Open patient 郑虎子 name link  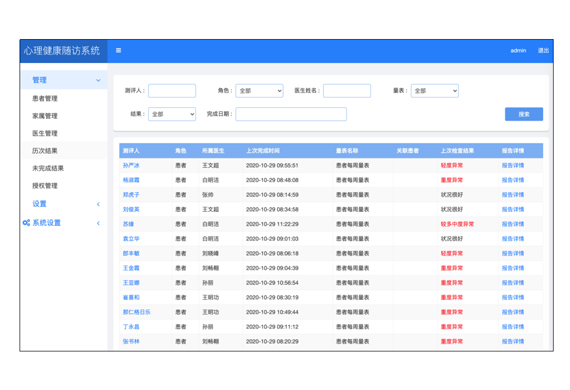click(131, 195)
